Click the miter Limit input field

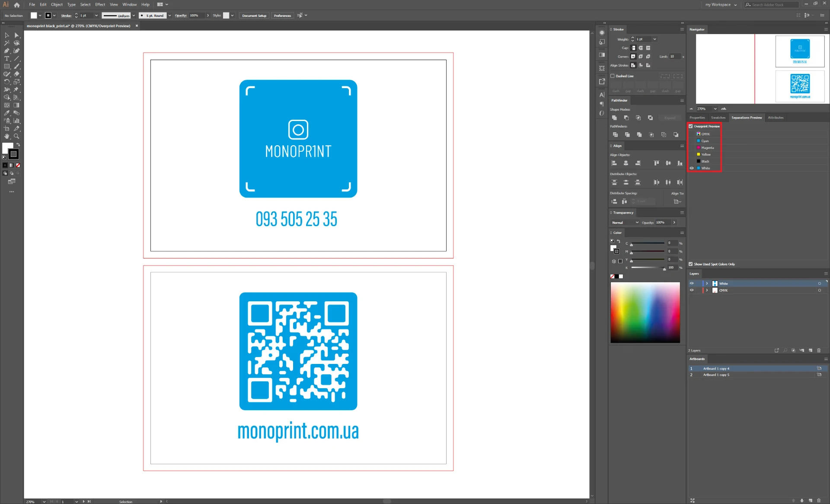tap(675, 57)
